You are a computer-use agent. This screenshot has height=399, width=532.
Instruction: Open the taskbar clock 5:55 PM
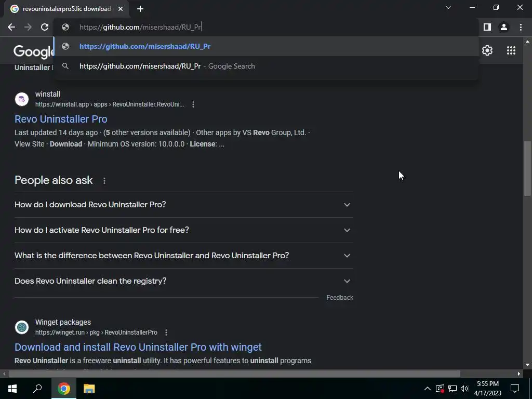tap(487, 389)
